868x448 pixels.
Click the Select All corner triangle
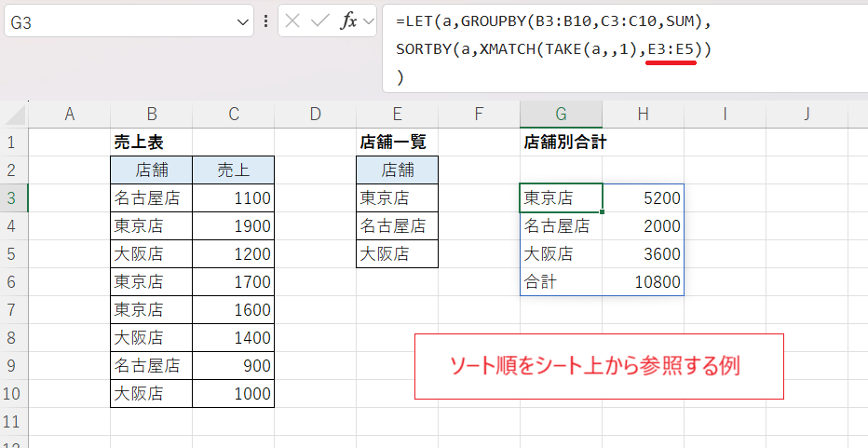point(14,115)
